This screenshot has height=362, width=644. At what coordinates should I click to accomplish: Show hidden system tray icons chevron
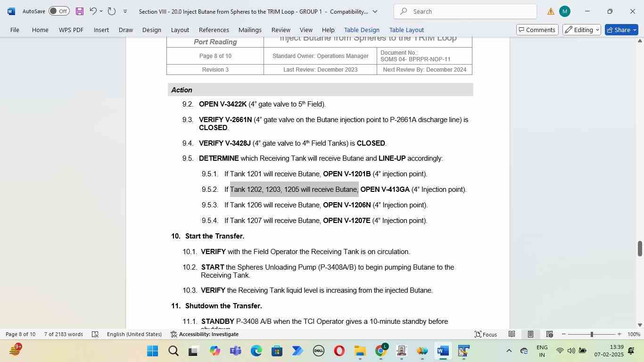click(x=509, y=351)
